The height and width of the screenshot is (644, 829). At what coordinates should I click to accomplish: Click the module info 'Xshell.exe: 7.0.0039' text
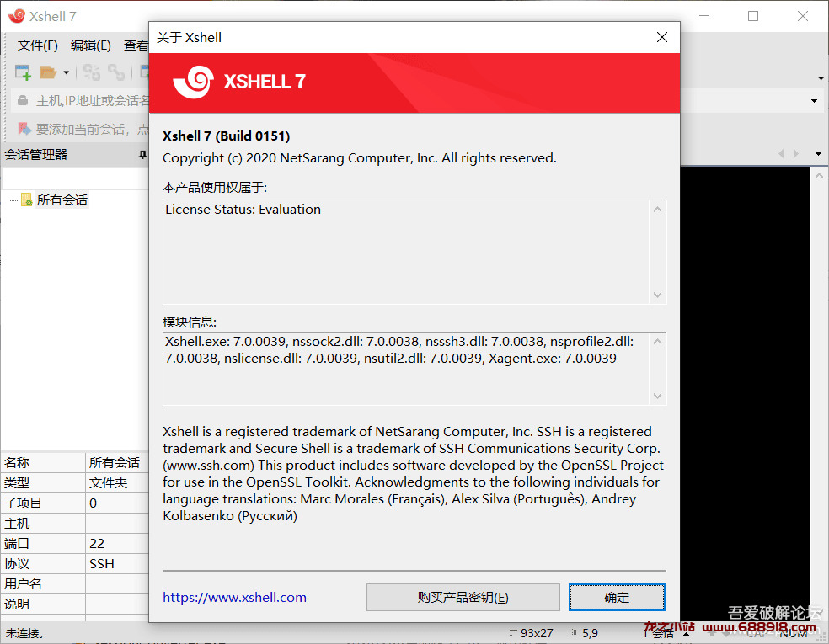225,342
